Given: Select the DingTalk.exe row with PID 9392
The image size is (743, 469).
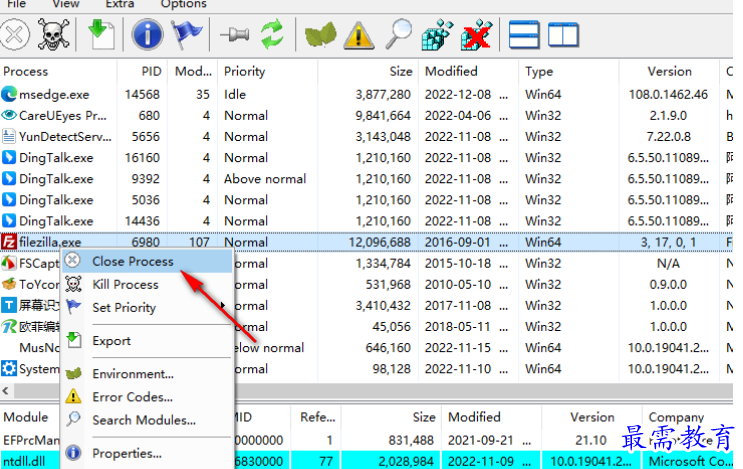Looking at the screenshot, I should tap(366, 179).
